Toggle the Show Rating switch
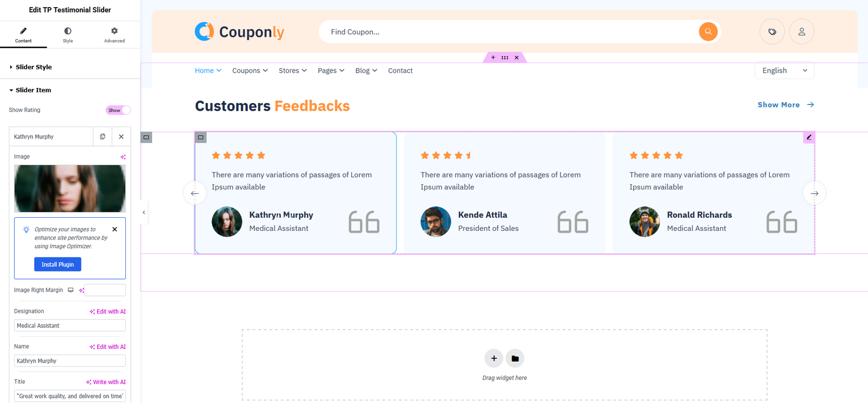The image size is (868, 403). [118, 110]
